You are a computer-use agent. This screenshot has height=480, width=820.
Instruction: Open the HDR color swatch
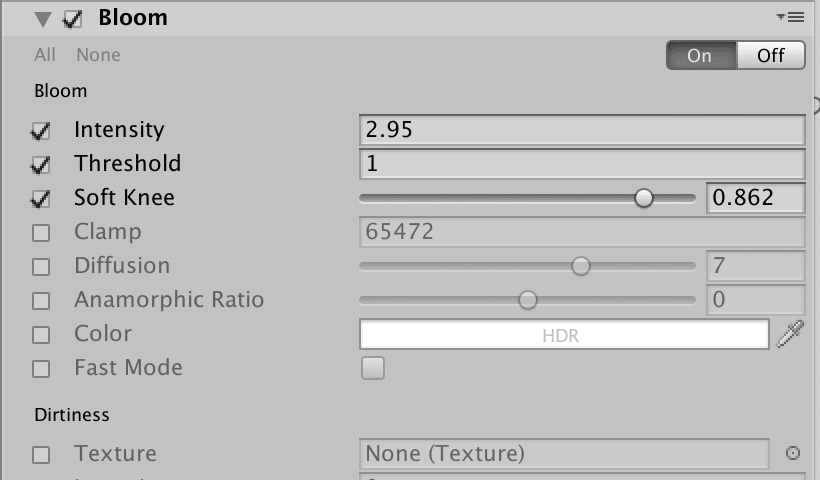tap(563, 335)
